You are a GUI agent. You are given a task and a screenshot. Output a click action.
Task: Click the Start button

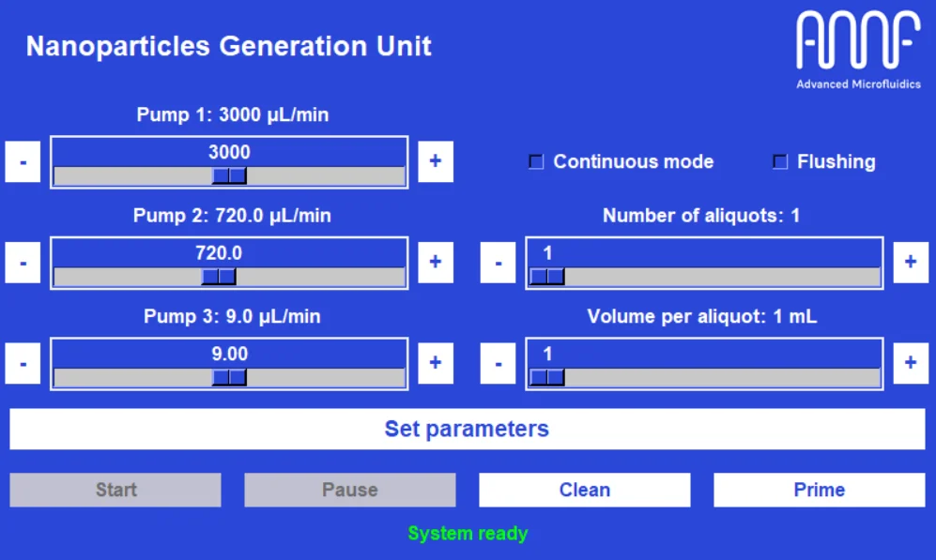115,489
